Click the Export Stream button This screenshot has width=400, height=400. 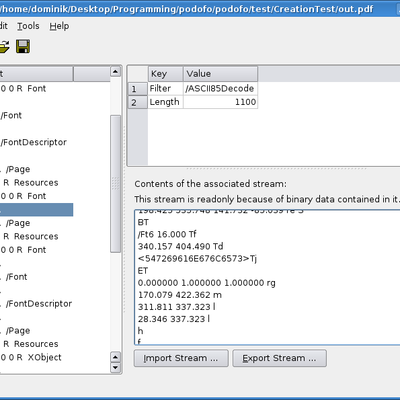(279, 358)
